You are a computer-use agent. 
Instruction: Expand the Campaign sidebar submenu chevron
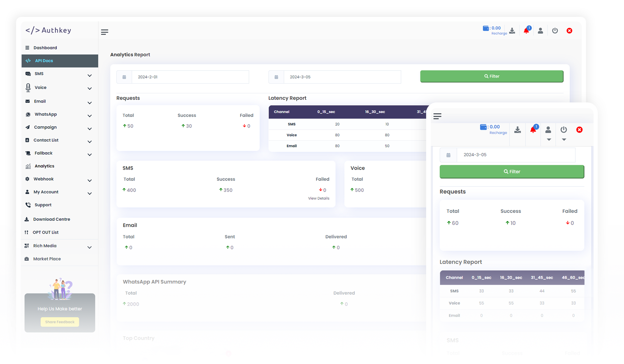point(90,129)
